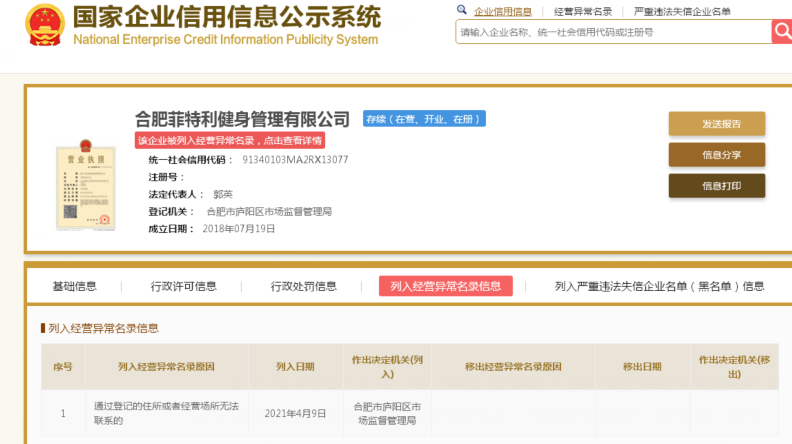Screen dimensions: 792x444
Task: Click the red search magnifier button
Action: coord(782,31)
